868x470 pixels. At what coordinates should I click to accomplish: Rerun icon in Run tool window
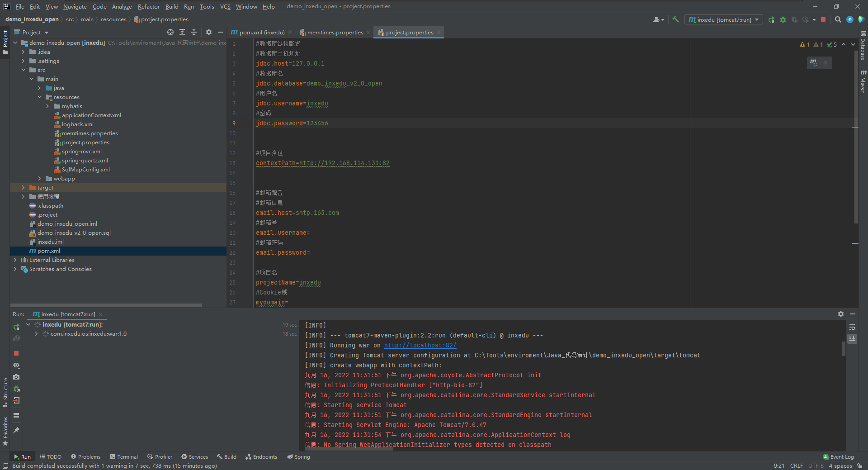[16, 327]
